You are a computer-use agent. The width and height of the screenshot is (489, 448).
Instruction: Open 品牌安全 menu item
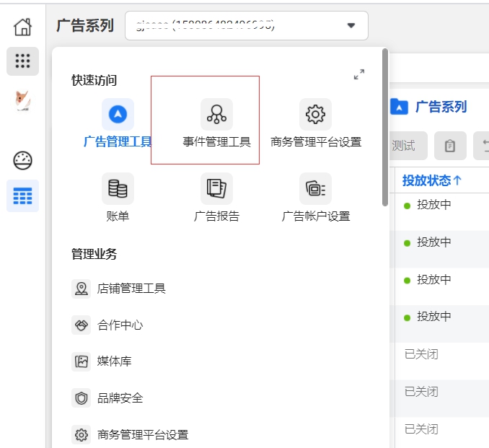coord(120,398)
